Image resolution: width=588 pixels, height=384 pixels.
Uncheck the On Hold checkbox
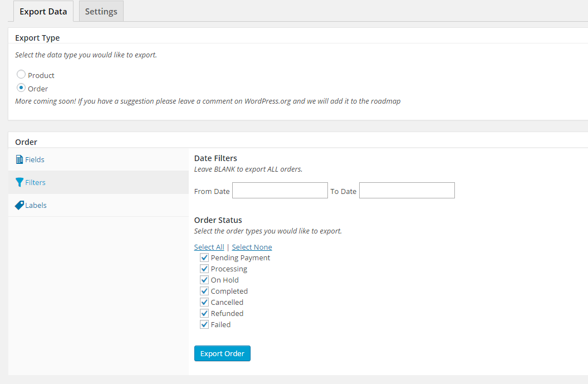click(x=204, y=280)
